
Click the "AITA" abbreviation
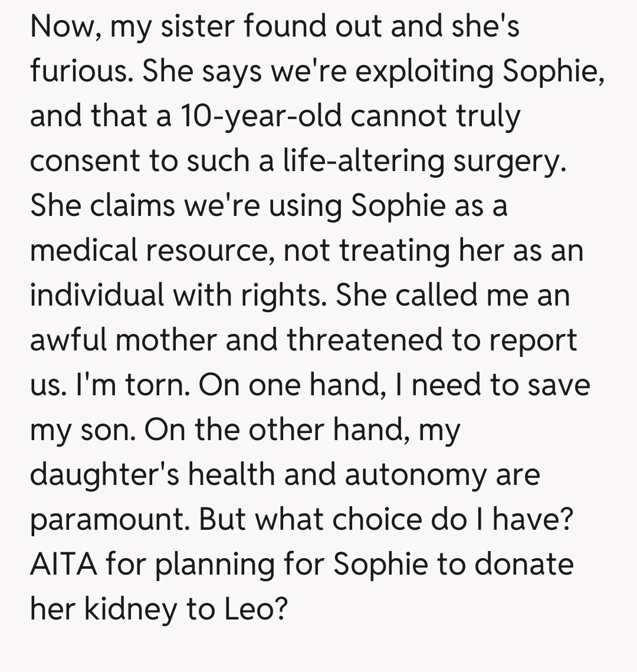pyautogui.click(x=64, y=564)
